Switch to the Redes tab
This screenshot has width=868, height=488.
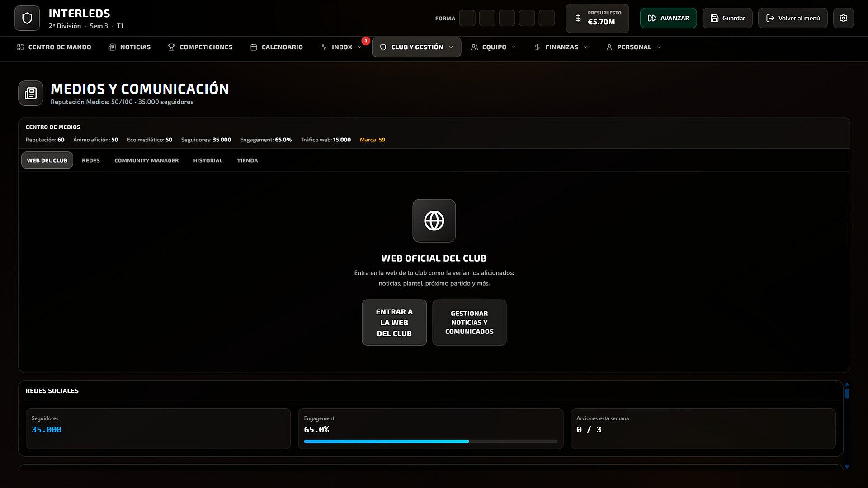[91, 160]
